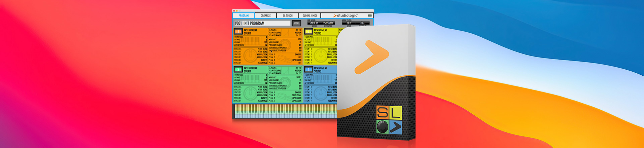Open the MIDI IN merge source selector
This screenshot has height=148, width=644.
click(x=314, y=23)
